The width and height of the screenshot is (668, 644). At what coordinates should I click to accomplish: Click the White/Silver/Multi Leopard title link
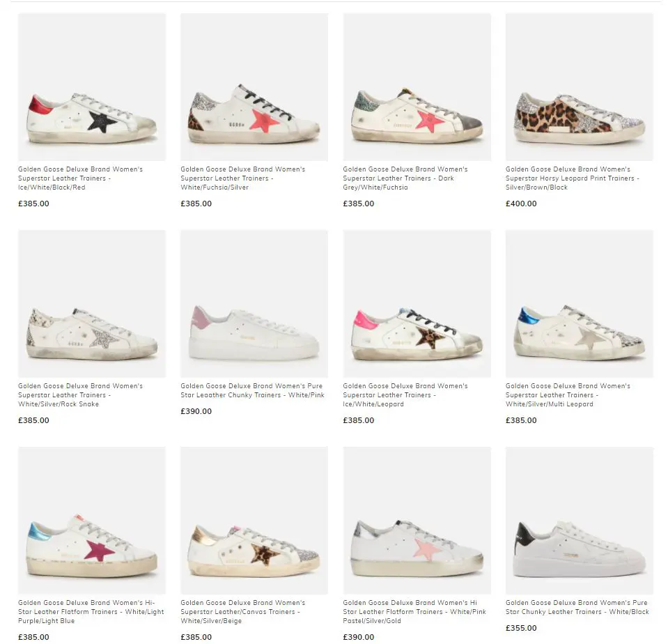[568, 395]
